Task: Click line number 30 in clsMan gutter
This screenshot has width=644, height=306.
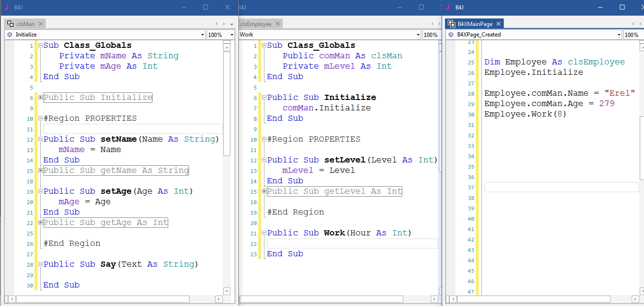Action: click(30, 285)
